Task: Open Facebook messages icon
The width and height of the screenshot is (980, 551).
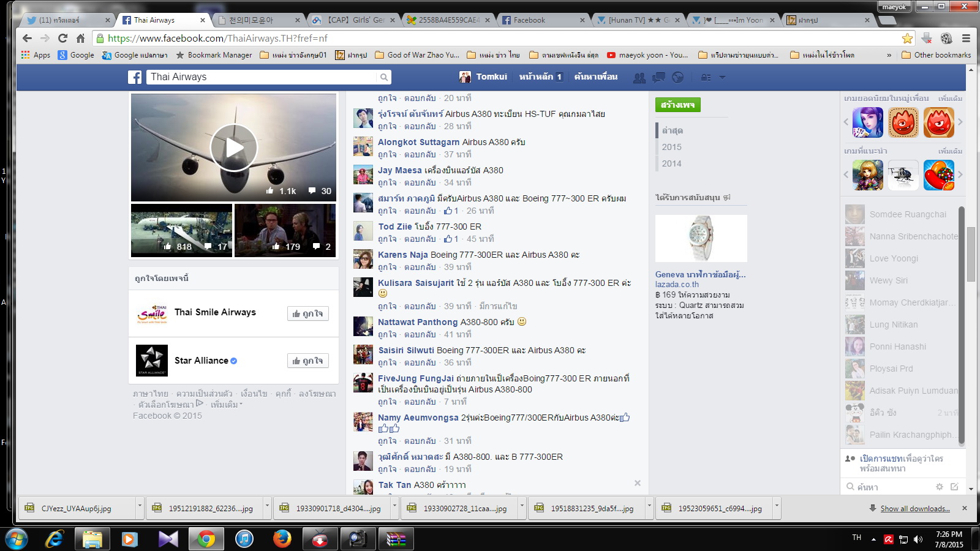Action: pos(659,78)
